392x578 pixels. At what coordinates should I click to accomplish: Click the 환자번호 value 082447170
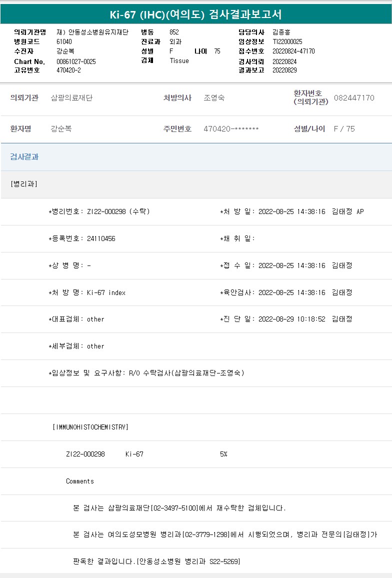click(x=354, y=98)
